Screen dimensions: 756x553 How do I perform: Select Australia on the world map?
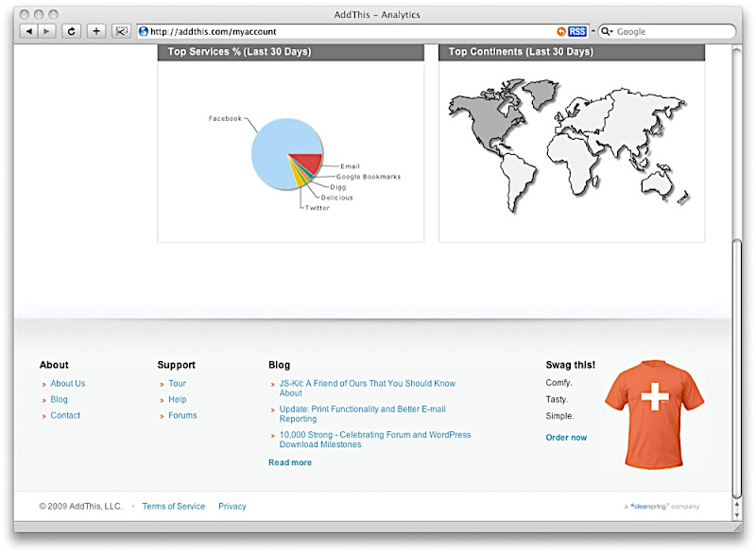[658, 182]
